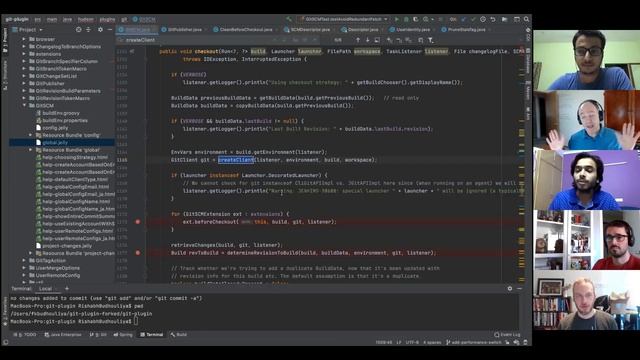This screenshot has height=360, width=640.
Task: Toggle the Favorites side tool window
Action: (x=5, y=312)
